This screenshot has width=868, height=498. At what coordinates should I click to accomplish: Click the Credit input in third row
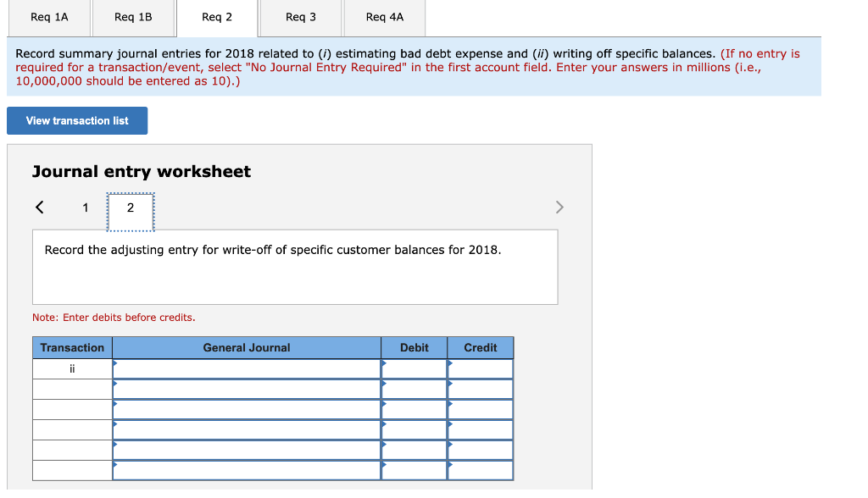point(480,409)
